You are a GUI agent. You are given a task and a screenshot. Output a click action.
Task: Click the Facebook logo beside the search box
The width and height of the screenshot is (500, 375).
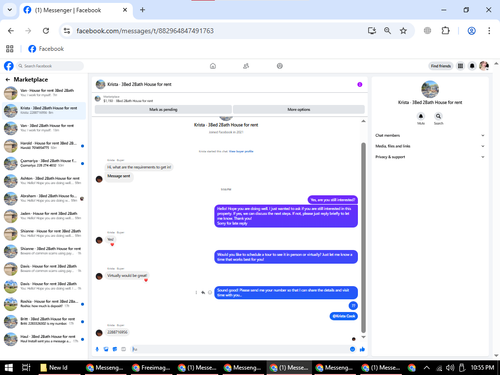pyautogui.click(x=9, y=66)
